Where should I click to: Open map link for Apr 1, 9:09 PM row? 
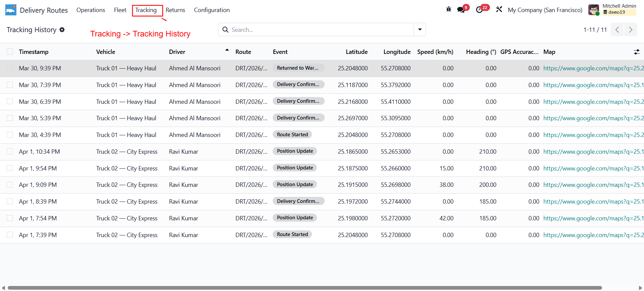pyautogui.click(x=593, y=185)
